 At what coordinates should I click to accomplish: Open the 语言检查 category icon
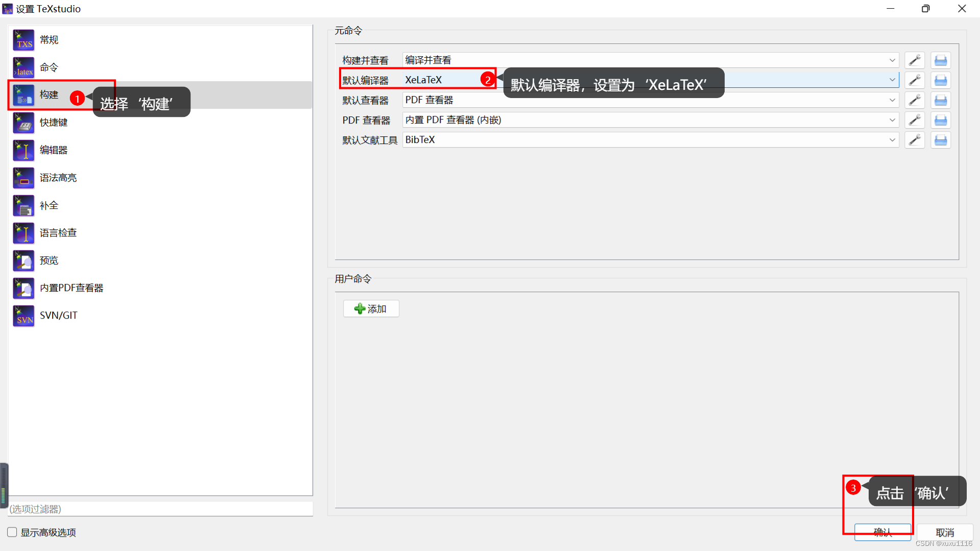tap(23, 233)
